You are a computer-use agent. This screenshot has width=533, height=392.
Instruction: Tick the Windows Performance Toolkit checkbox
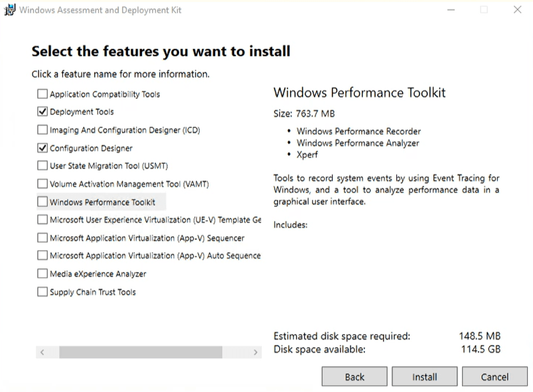[42, 202]
